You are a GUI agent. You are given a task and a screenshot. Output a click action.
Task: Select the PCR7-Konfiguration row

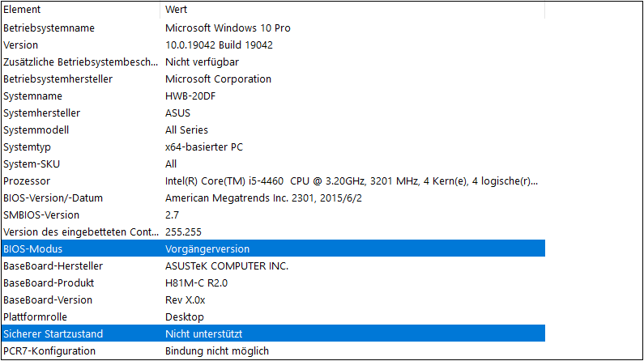(49, 350)
